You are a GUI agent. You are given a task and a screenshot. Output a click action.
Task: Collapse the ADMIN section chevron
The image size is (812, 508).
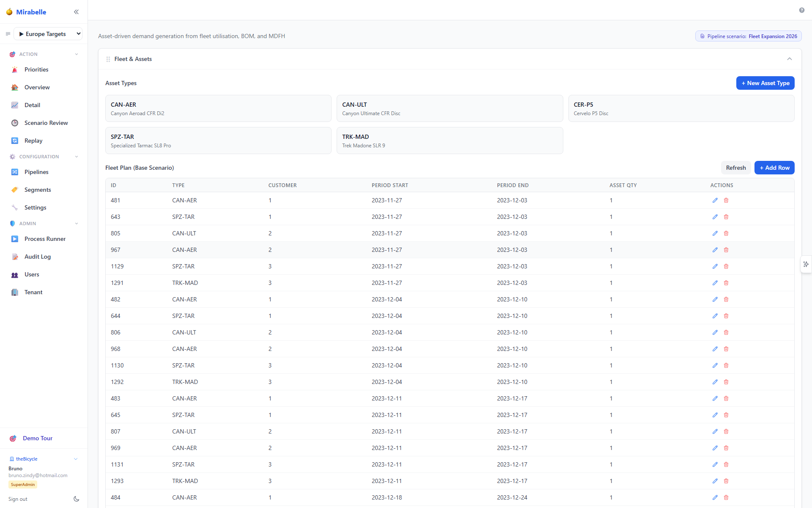[77, 224]
